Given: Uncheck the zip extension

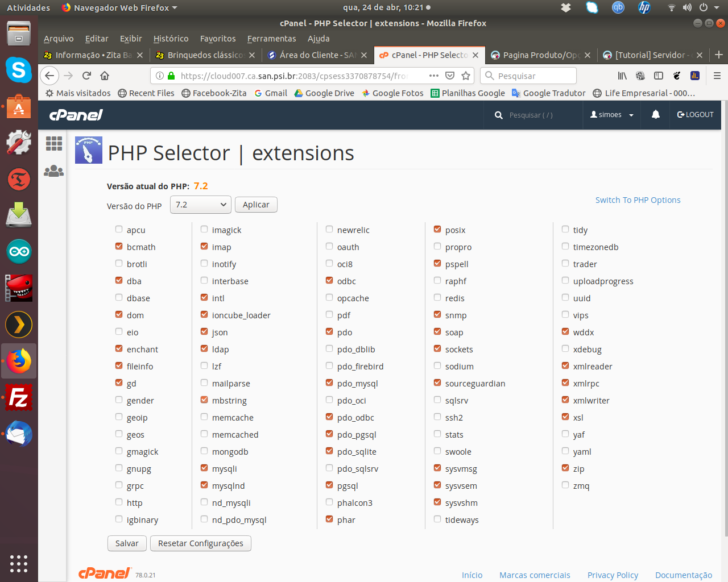Looking at the screenshot, I should (x=565, y=468).
